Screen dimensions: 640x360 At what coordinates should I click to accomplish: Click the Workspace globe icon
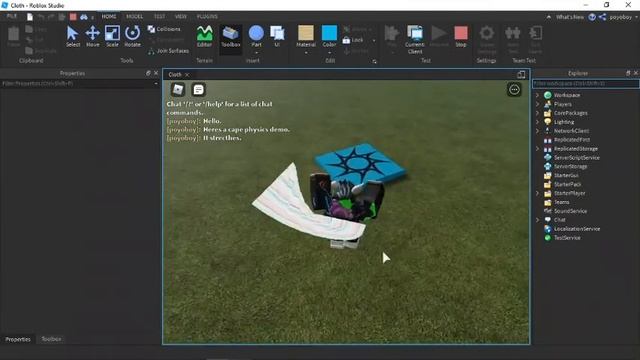[548, 95]
